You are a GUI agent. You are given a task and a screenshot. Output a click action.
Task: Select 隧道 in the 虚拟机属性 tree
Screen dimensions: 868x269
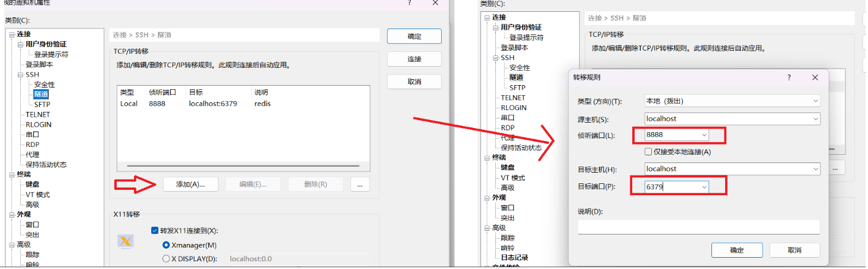pyautogui.click(x=41, y=94)
